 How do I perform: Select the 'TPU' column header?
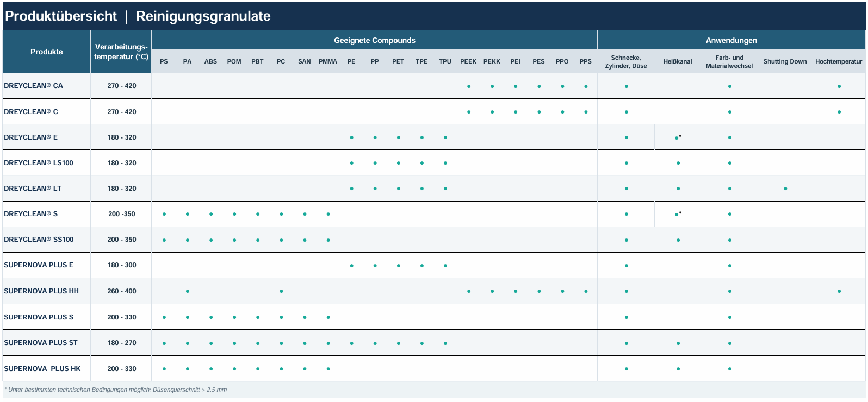tap(445, 61)
